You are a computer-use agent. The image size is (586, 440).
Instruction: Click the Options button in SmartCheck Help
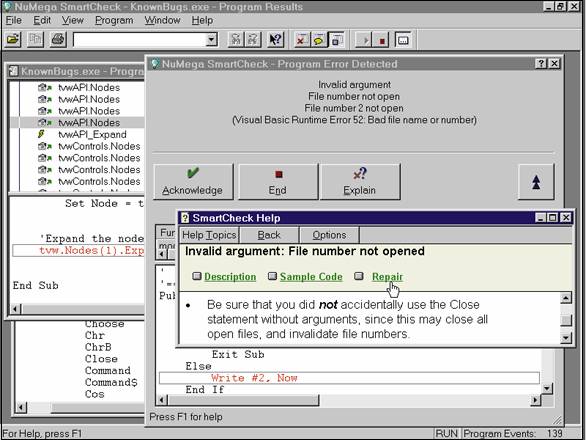coord(329,235)
